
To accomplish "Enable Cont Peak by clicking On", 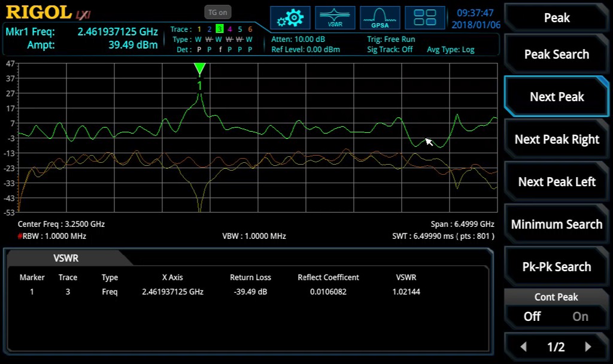I will [x=579, y=316].
